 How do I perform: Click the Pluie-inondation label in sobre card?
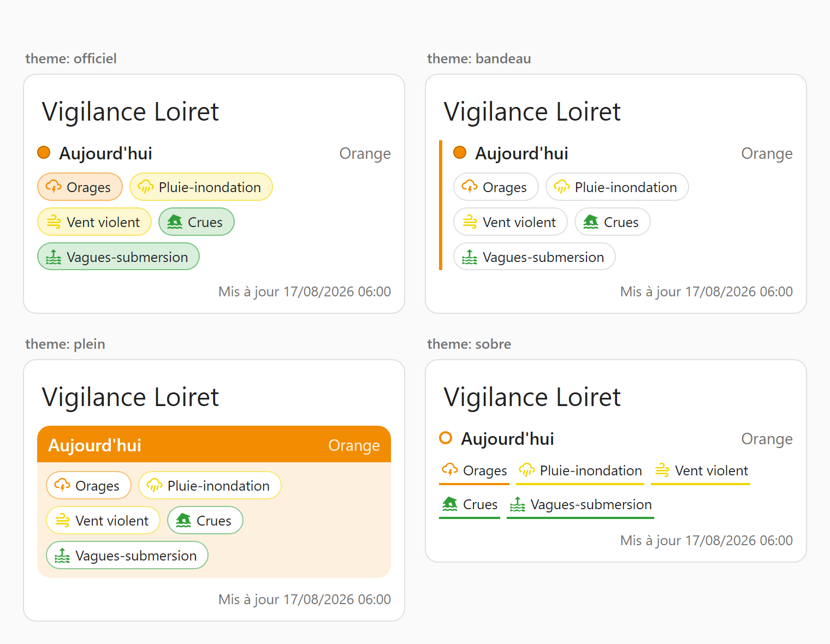tap(591, 470)
